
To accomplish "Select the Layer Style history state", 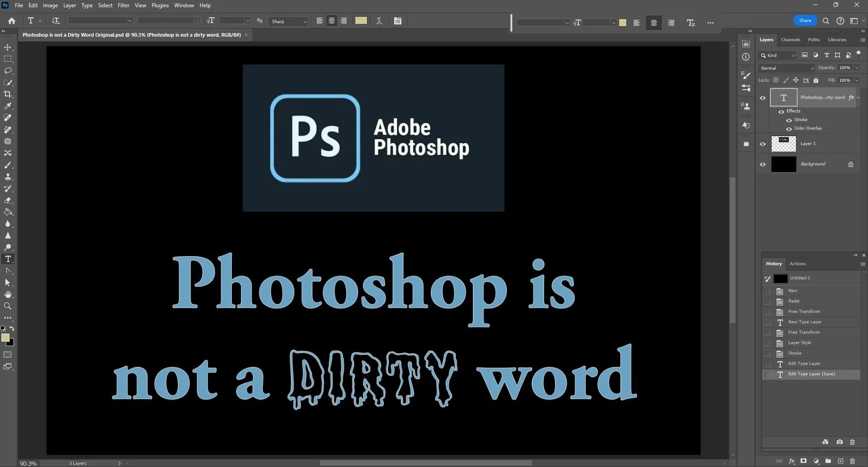I will 811,343.
